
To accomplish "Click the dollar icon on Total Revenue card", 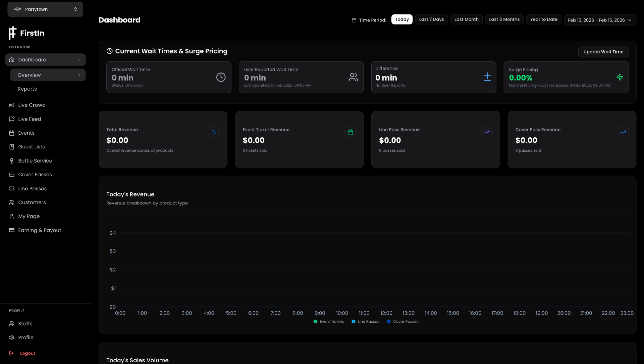I will (214, 132).
